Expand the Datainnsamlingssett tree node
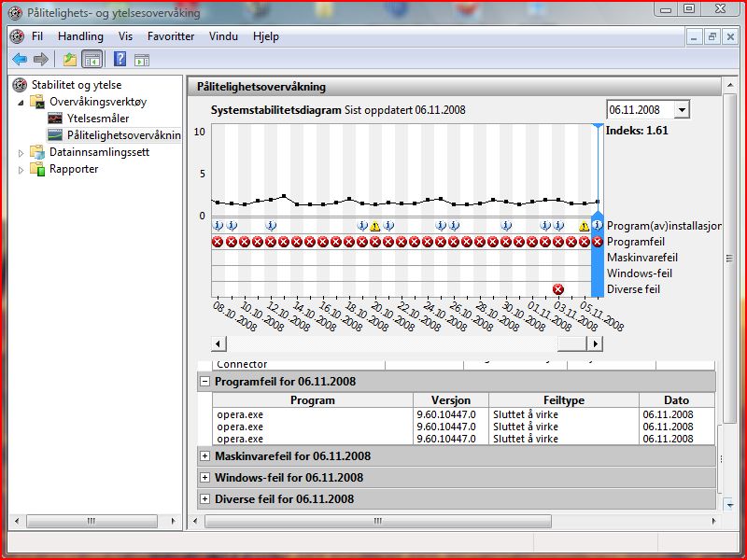 point(21,153)
